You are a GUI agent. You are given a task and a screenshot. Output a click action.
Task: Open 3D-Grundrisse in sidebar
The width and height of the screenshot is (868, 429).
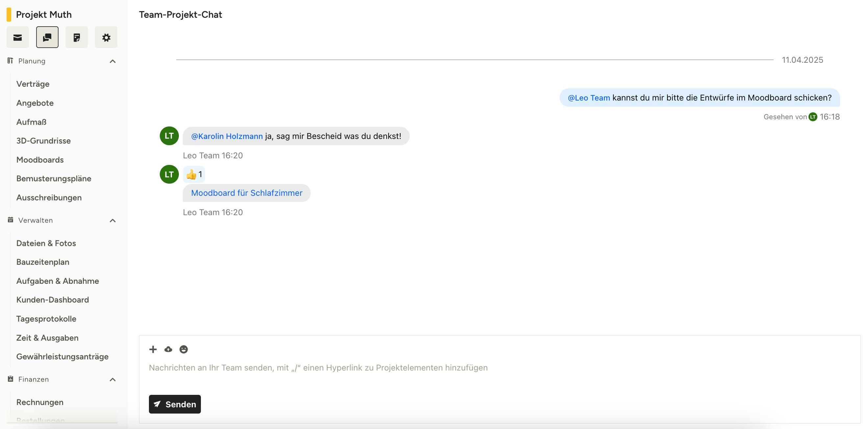click(43, 141)
